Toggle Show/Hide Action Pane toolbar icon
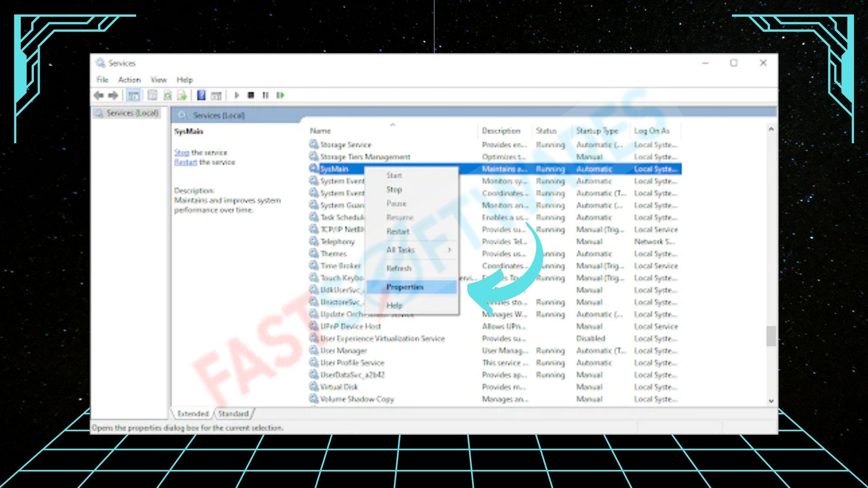This screenshot has height=488, width=868. pos(217,95)
